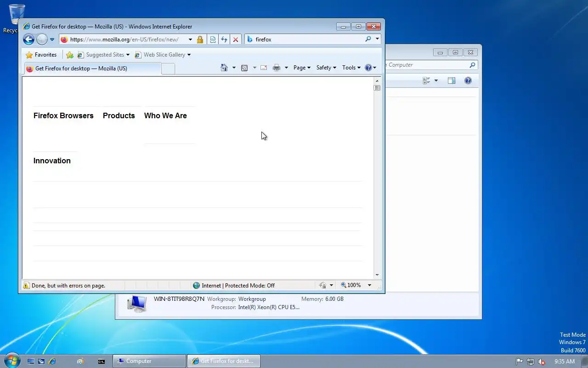Image resolution: width=588 pixels, height=368 pixels.
Task: Click the security padlock icon
Action: [200, 40]
